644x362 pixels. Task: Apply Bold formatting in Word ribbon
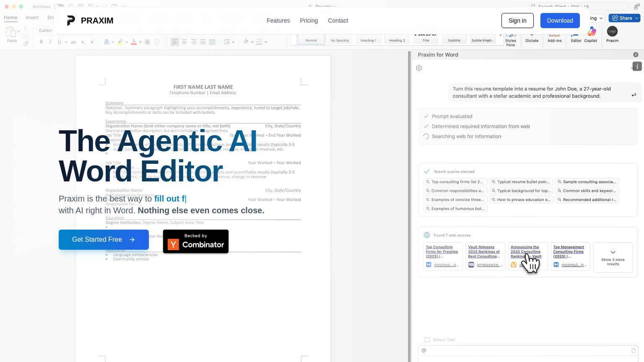pos(41,42)
